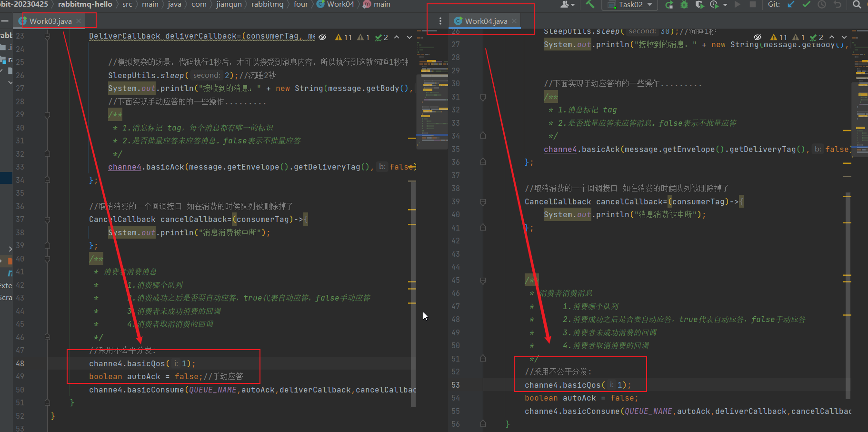Click the Profiler run icon

click(x=714, y=4)
